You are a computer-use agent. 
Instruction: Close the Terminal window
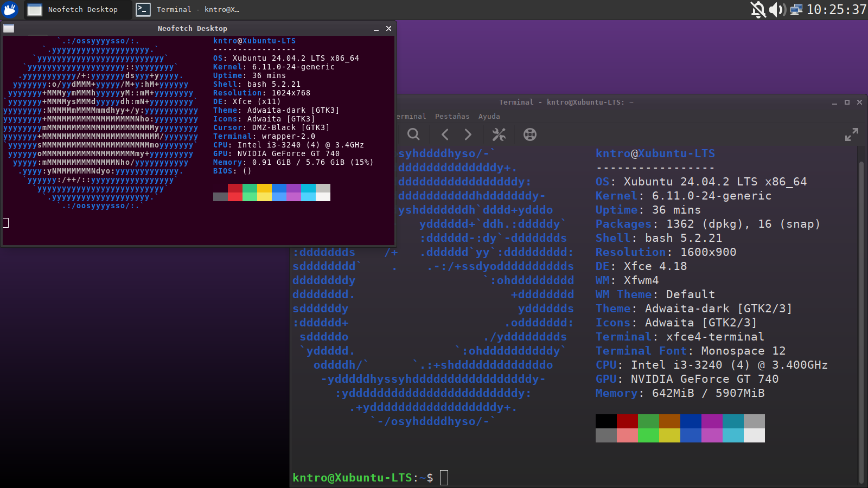tap(859, 102)
